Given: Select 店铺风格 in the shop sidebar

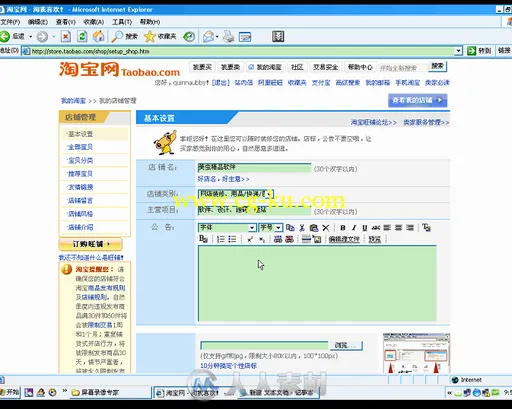Looking at the screenshot, I should click(80, 214).
